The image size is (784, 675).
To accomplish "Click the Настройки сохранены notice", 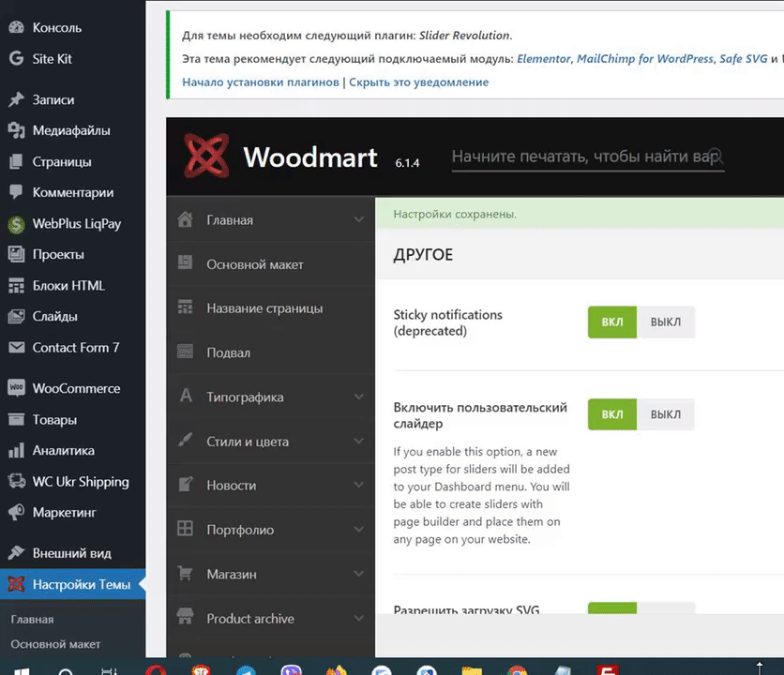I will [580, 214].
